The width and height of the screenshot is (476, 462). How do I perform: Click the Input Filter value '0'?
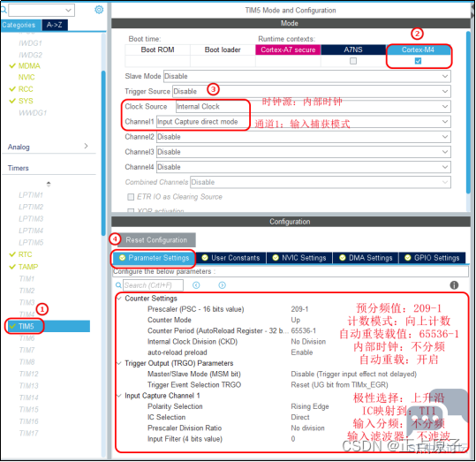(293, 439)
